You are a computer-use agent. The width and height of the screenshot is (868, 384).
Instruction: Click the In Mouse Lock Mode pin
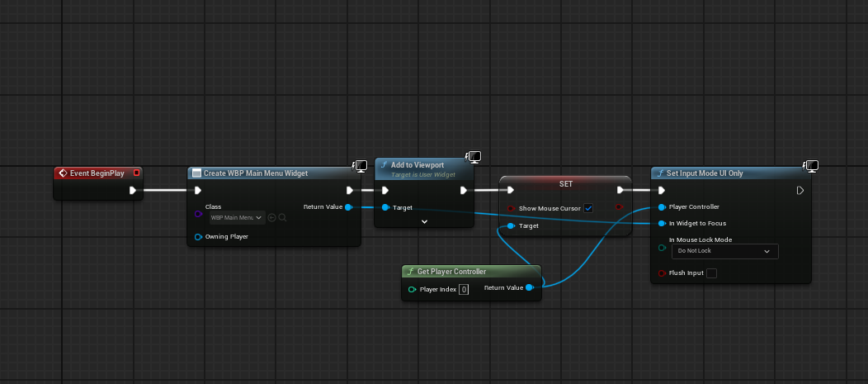(662, 248)
